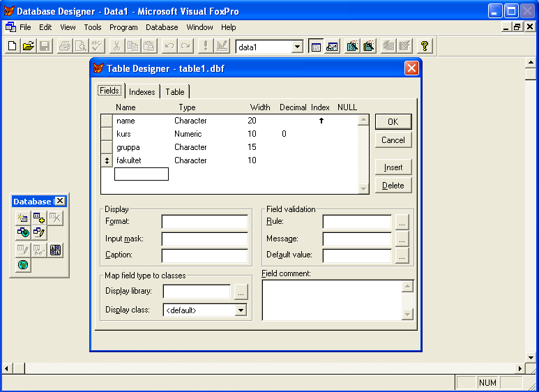Click the Help question mark icon
539x392 pixels.
tap(425, 46)
